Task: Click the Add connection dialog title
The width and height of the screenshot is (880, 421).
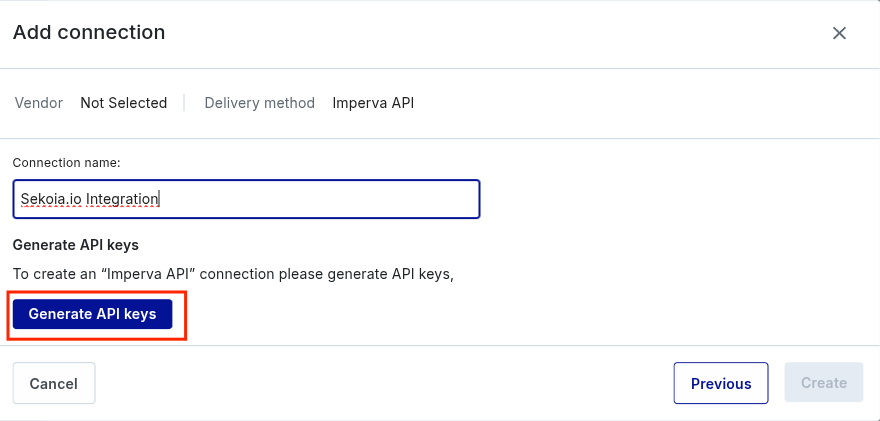Action: click(x=89, y=33)
